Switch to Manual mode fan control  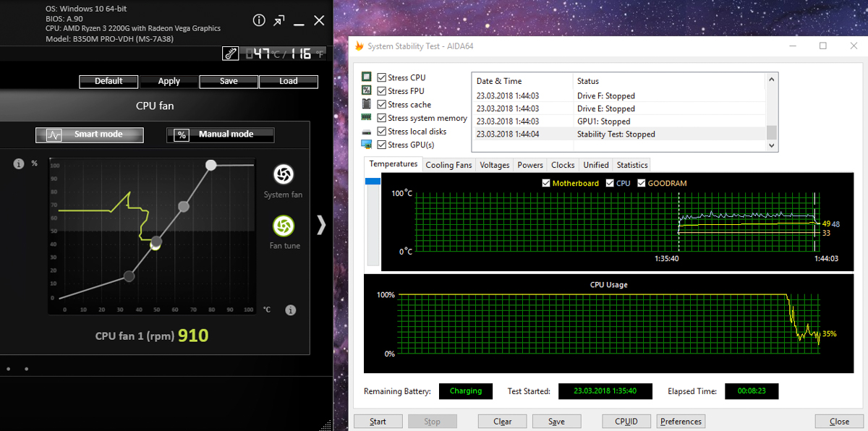point(221,135)
